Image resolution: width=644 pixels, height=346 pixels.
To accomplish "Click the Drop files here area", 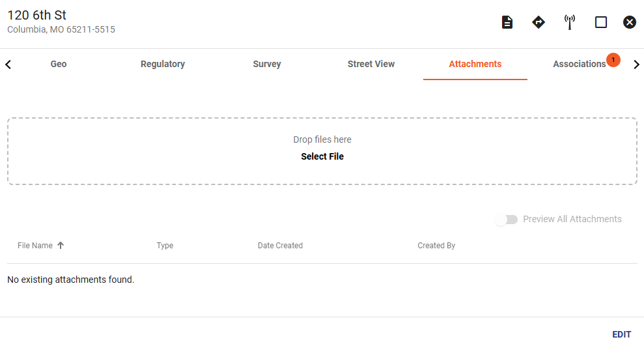I will tap(322, 151).
